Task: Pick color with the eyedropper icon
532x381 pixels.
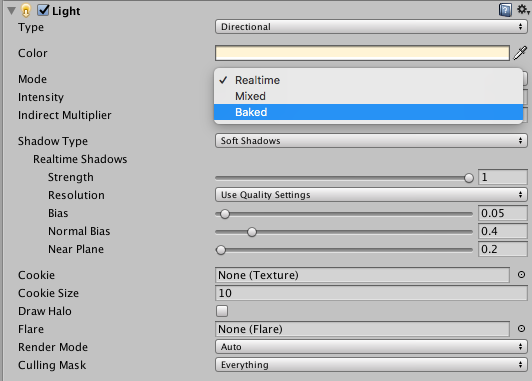Action: pyautogui.click(x=520, y=53)
